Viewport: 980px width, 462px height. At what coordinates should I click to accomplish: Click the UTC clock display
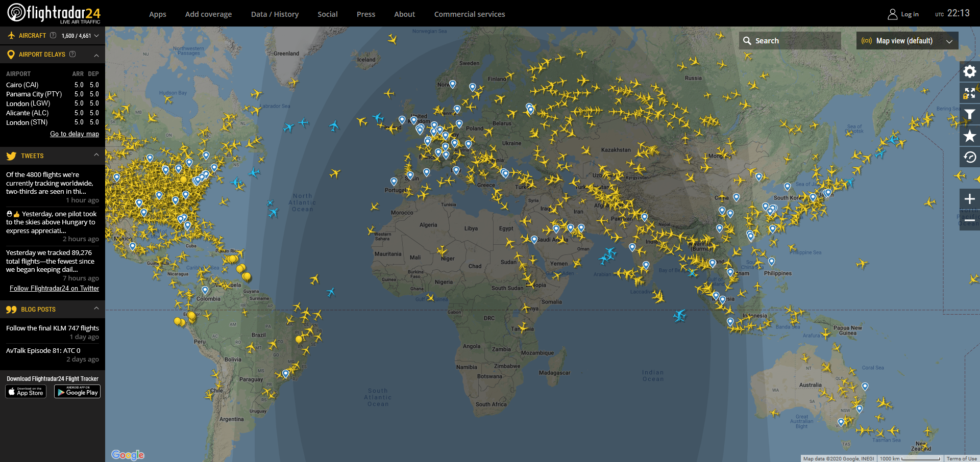pos(952,13)
